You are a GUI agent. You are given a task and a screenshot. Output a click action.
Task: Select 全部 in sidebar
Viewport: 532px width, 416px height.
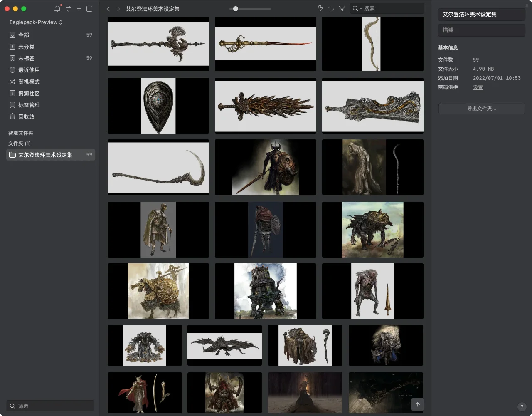point(51,35)
